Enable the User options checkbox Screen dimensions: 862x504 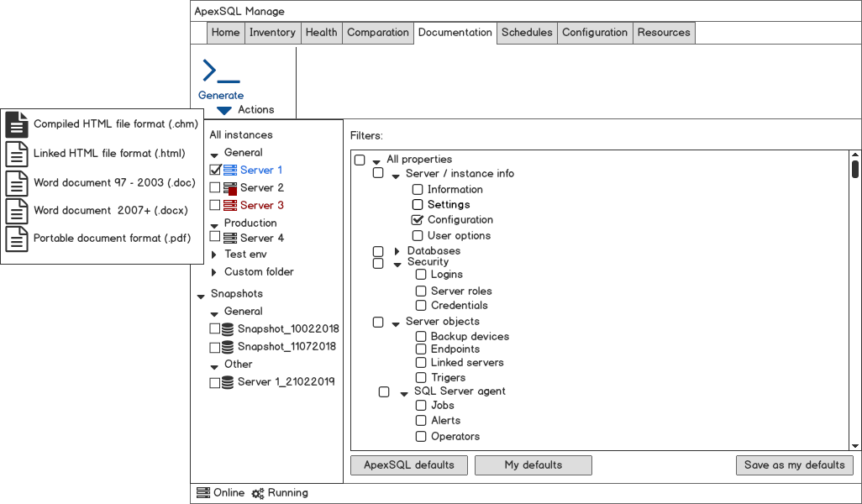point(418,236)
